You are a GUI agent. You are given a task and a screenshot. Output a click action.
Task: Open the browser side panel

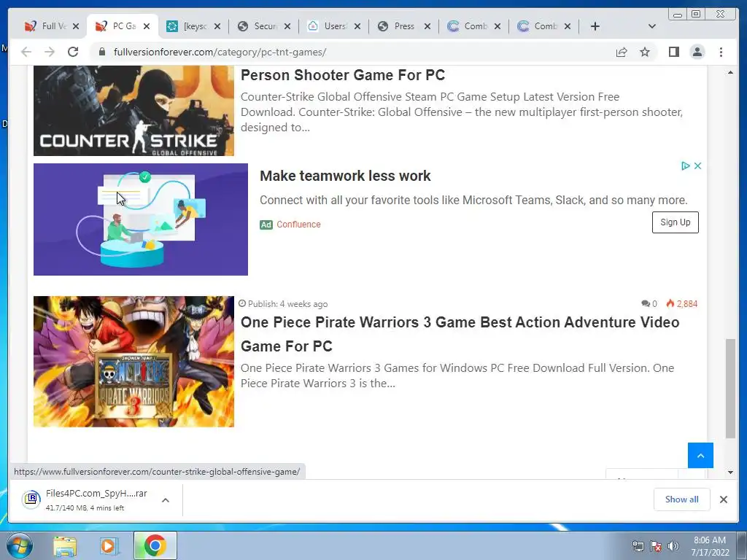pos(673,52)
